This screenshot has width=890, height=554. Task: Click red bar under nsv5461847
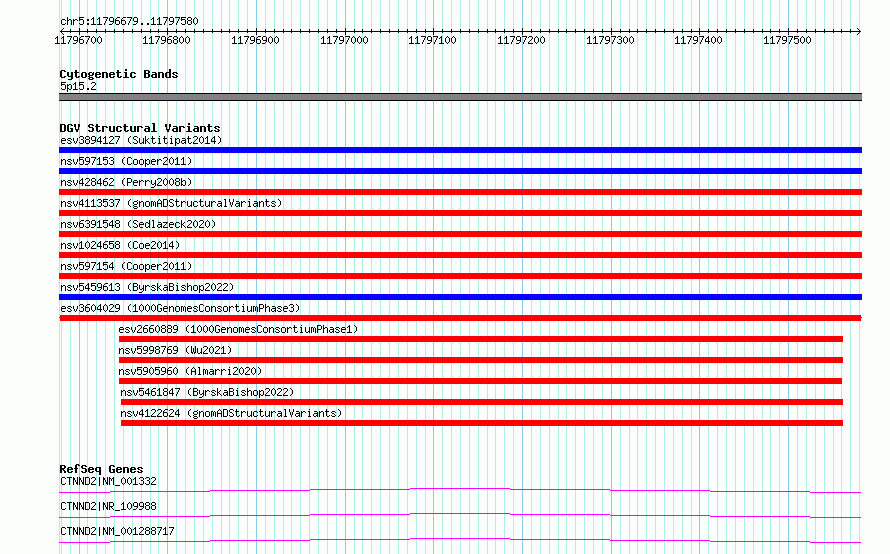click(482, 402)
